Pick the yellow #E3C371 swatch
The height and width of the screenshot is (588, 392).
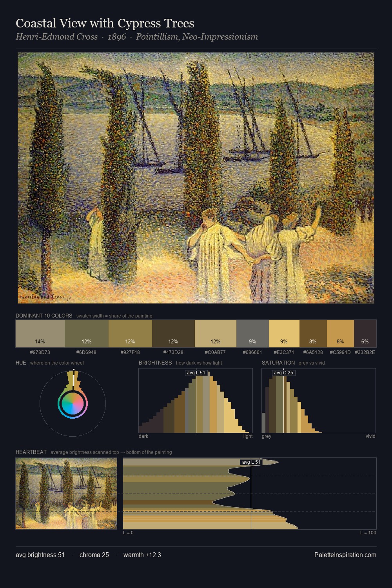tap(284, 334)
